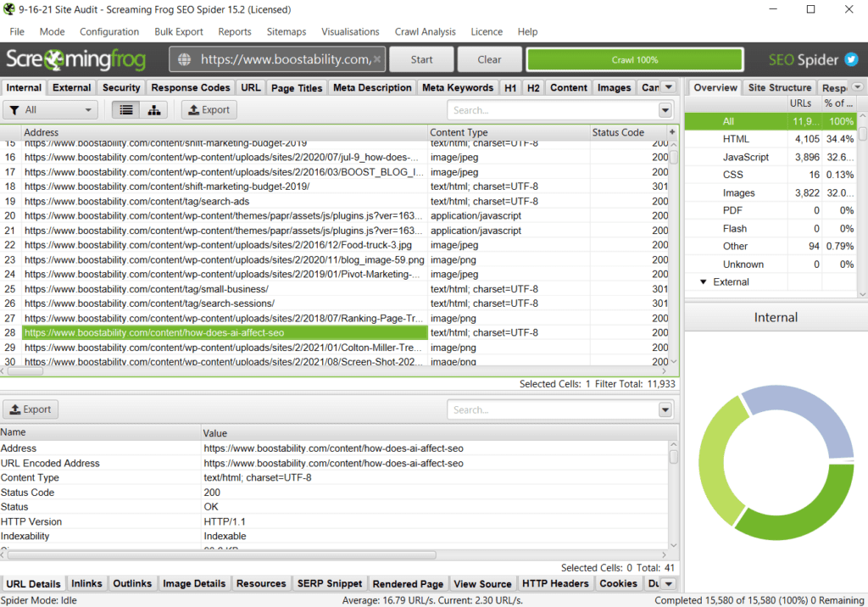Open the Bulk Export menu
The height and width of the screenshot is (607, 868).
coord(179,31)
